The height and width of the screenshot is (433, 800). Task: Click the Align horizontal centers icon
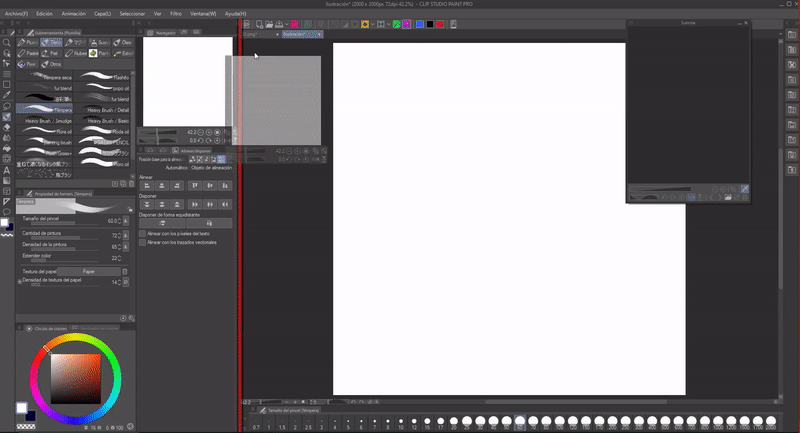click(162, 186)
